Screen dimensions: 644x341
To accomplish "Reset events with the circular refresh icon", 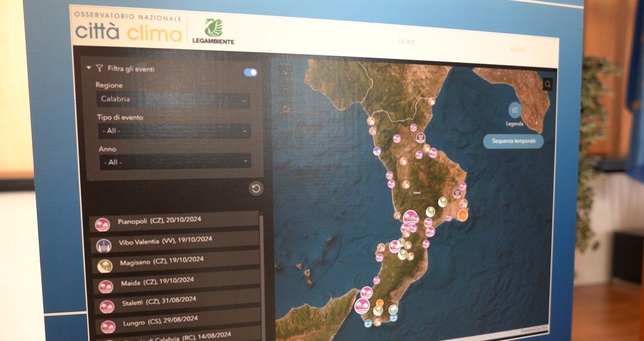I will tap(256, 188).
